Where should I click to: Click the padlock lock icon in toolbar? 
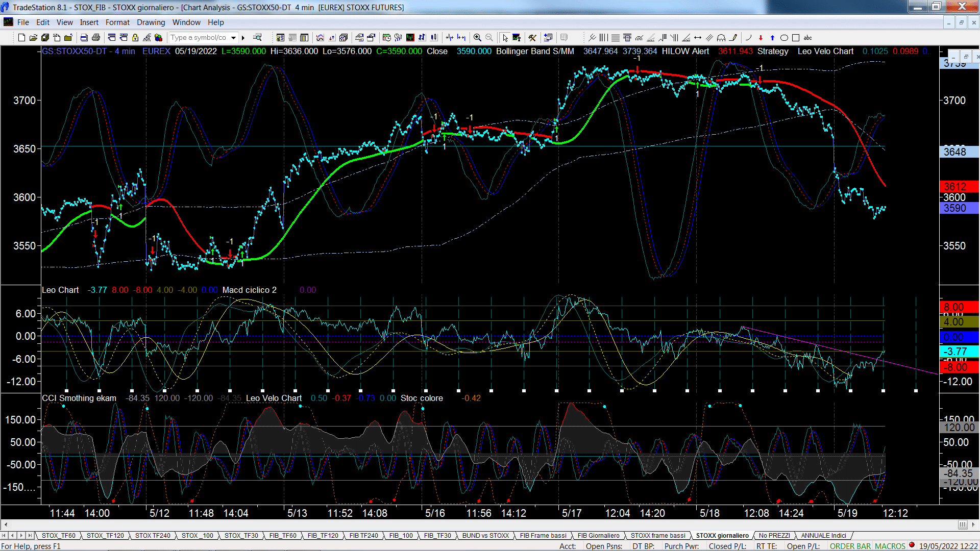(135, 38)
